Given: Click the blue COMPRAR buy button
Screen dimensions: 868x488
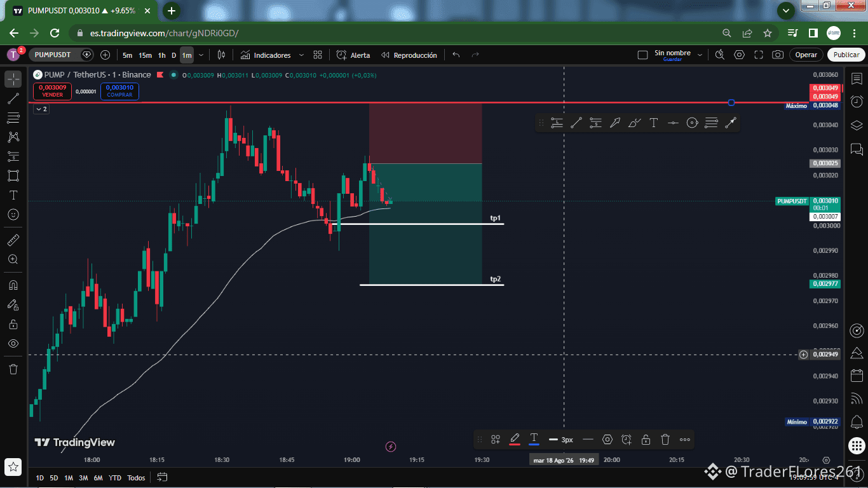Looking at the screenshot, I should click(119, 91).
